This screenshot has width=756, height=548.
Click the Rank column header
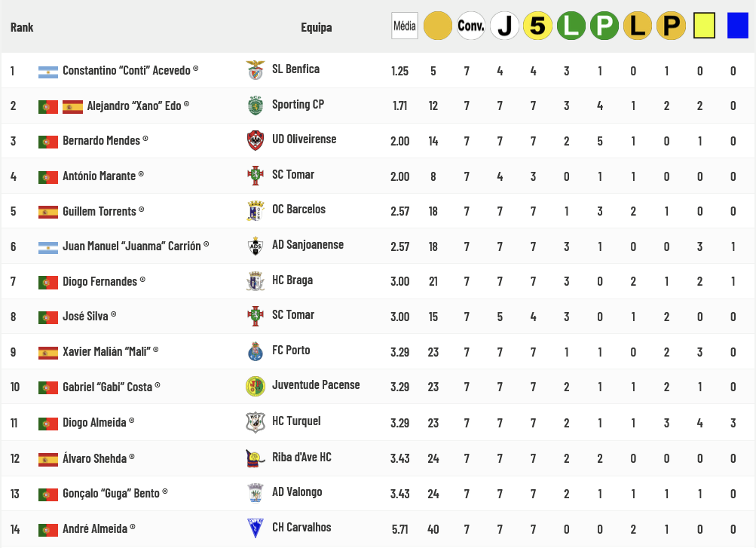(22, 27)
